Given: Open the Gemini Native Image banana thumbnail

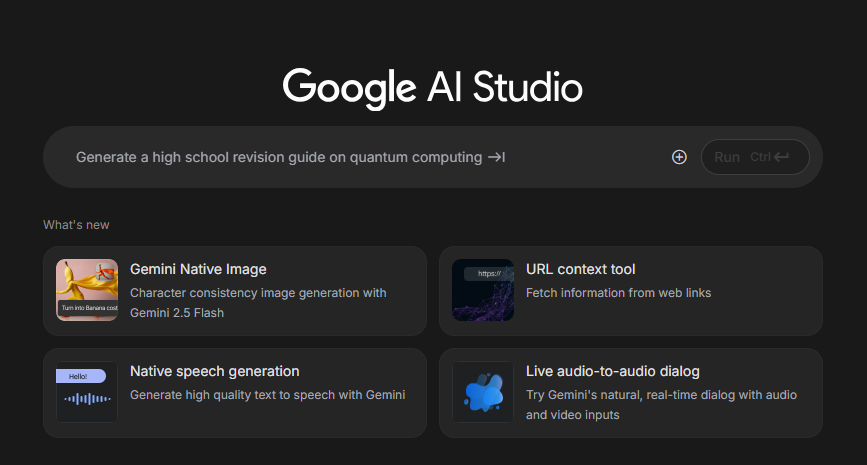Looking at the screenshot, I should [x=87, y=290].
